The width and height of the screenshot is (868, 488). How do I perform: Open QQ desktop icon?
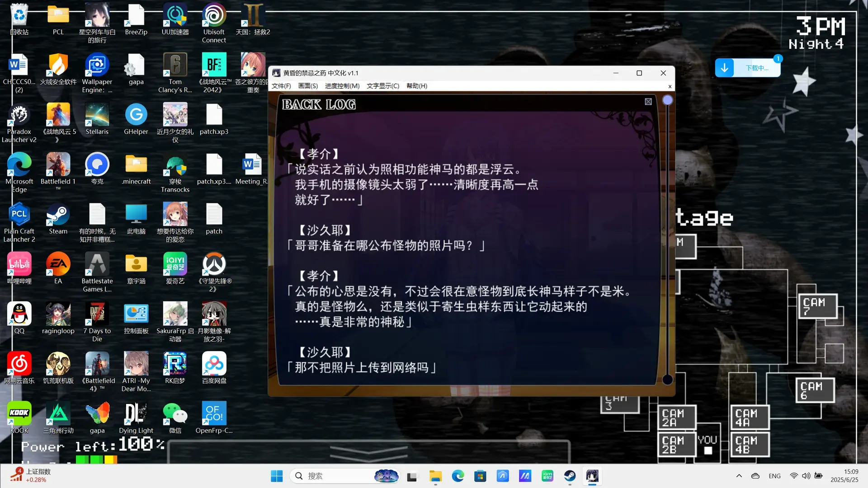coord(19,319)
